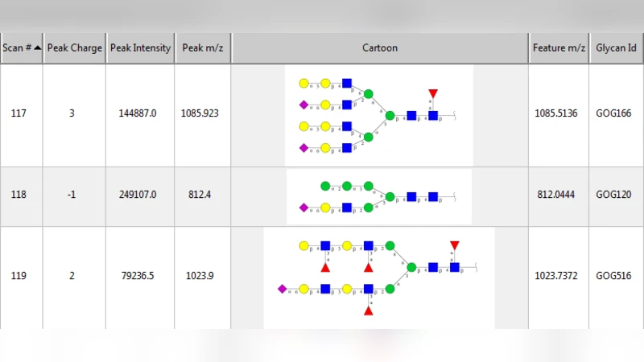The image size is (644, 362).
Task: Select the Glycan Id cell GOG120
Action: click(x=616, y=195)
